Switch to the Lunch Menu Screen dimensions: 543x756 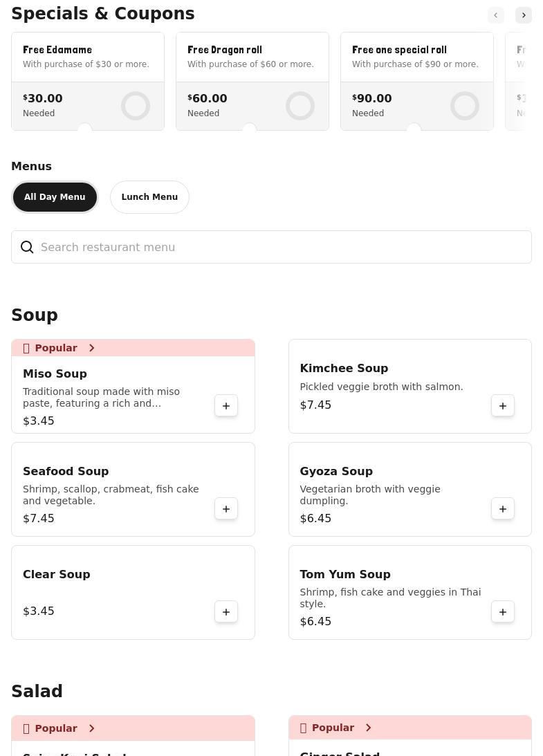click(149, 197)
